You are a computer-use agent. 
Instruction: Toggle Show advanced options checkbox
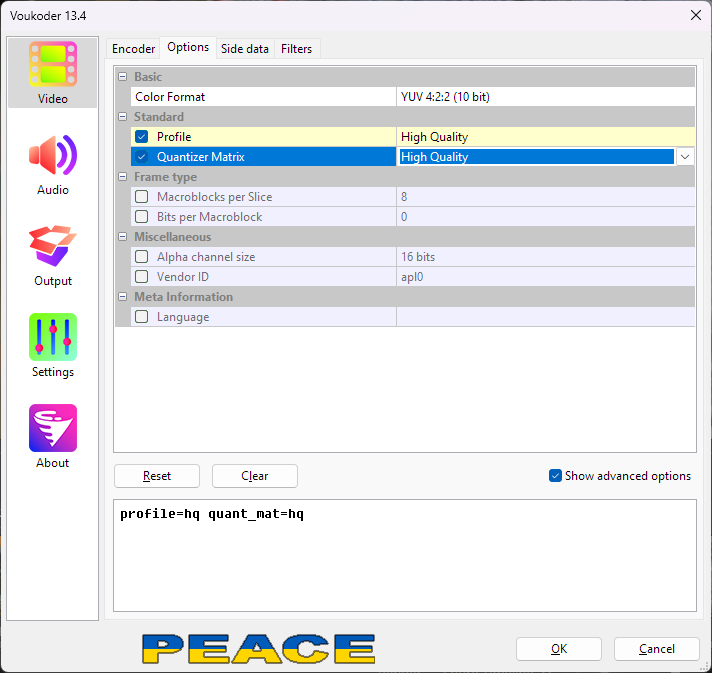pos(556,476)
